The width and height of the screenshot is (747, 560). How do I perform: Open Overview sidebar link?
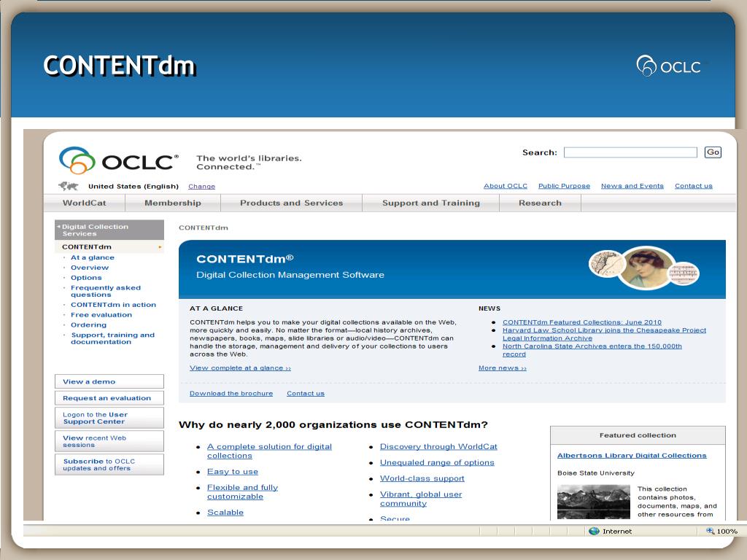(90, 268)
